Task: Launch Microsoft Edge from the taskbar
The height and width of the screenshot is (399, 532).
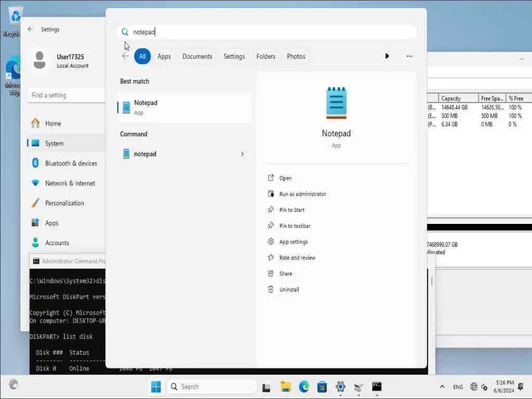Action: tap(303, 387)
